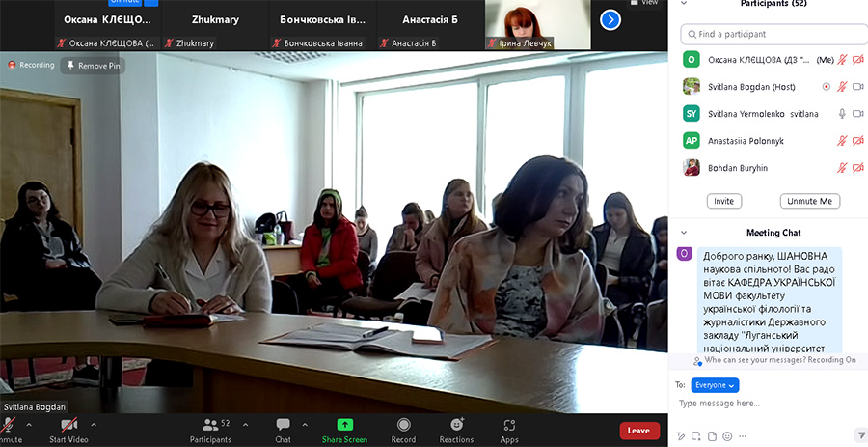Click Anastasiia Polonnyk's video-off icon
Image resolution: width=868 pixels, height=447 pixels.
(x=858, y=141)
